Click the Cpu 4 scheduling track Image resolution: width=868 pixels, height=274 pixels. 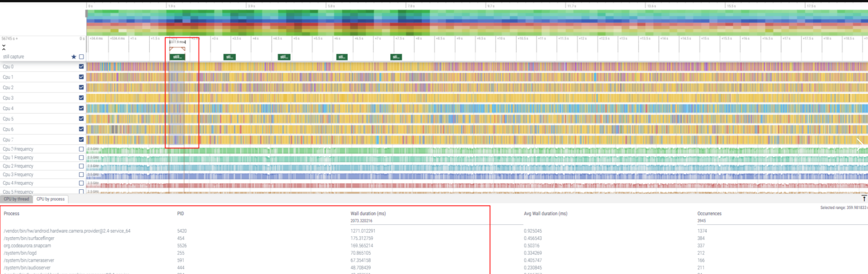pyautogui.click(x=477, y=108)
